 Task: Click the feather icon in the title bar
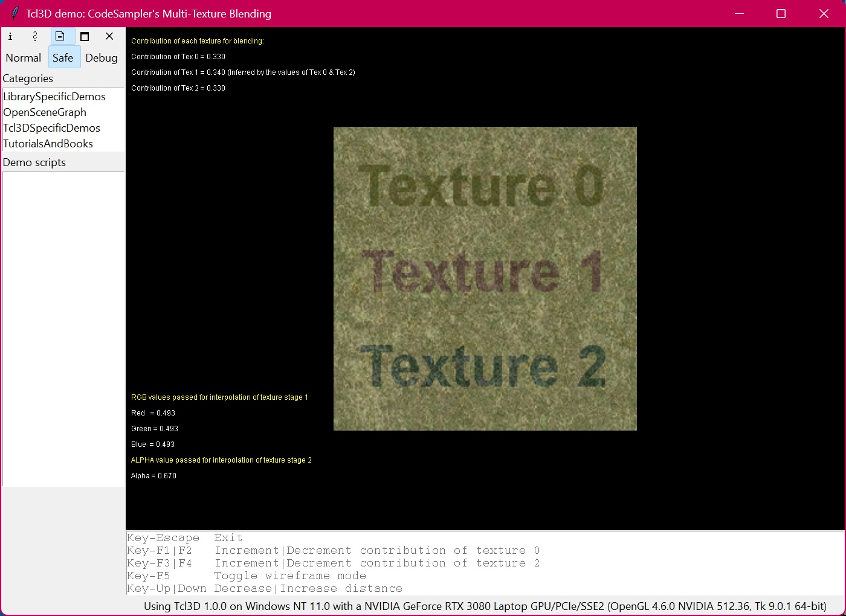[x=15, y=13]
